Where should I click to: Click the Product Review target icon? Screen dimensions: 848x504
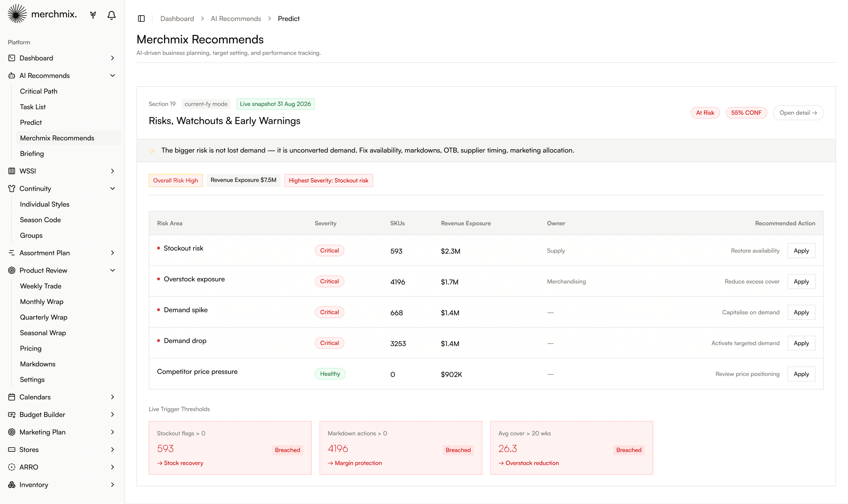[x=12, y=270]
